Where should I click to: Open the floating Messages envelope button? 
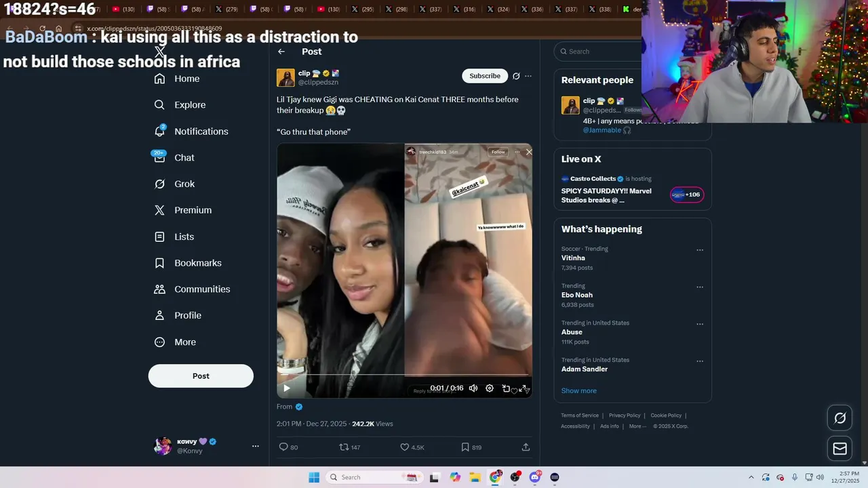(840, 449)
